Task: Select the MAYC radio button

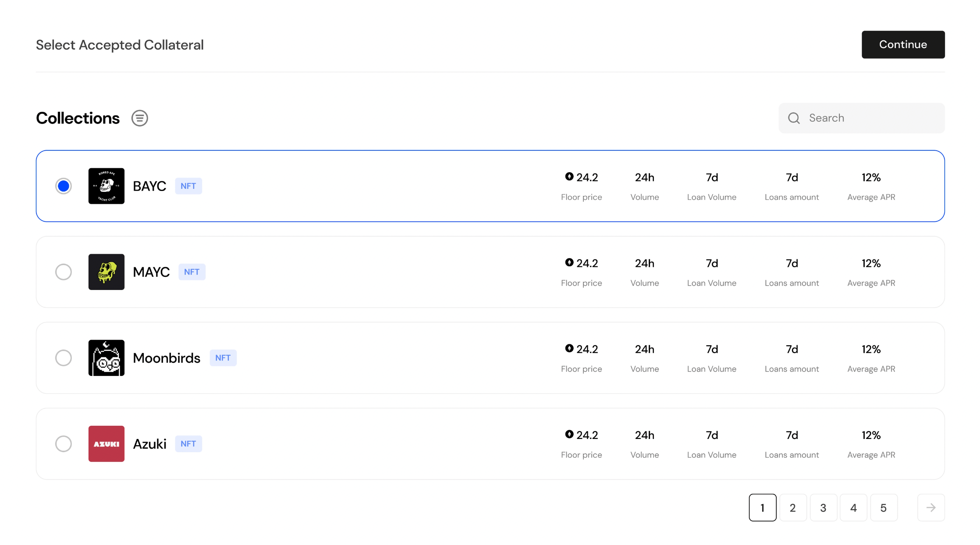Action: (64, 272)
